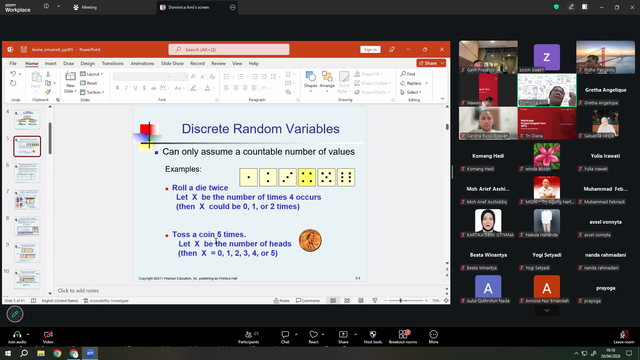The height and width of the screenshot is (360, 640).
Task: Click the Fit slide to window icon
Action: tap(446, 300)
